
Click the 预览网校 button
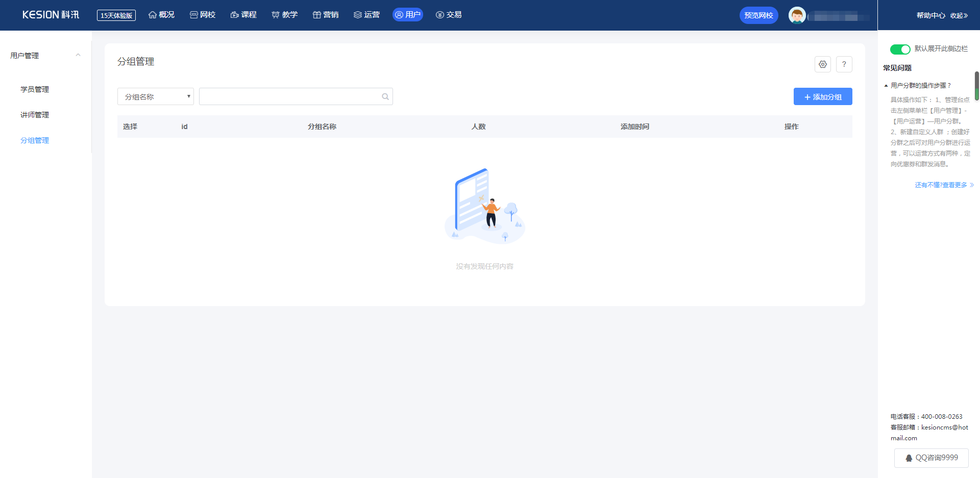(x=758, y=15)
